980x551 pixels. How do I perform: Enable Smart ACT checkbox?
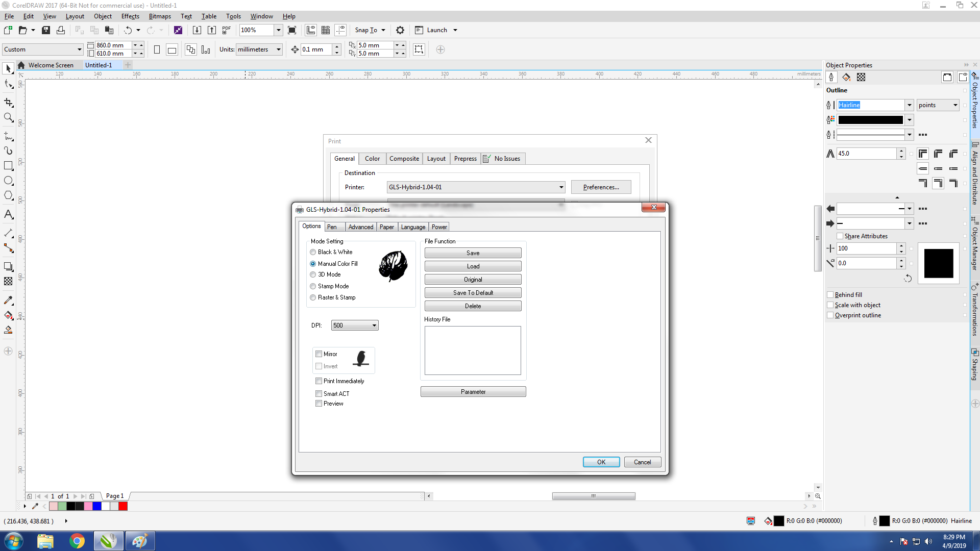pyautogui.click(x=318, y=394)
